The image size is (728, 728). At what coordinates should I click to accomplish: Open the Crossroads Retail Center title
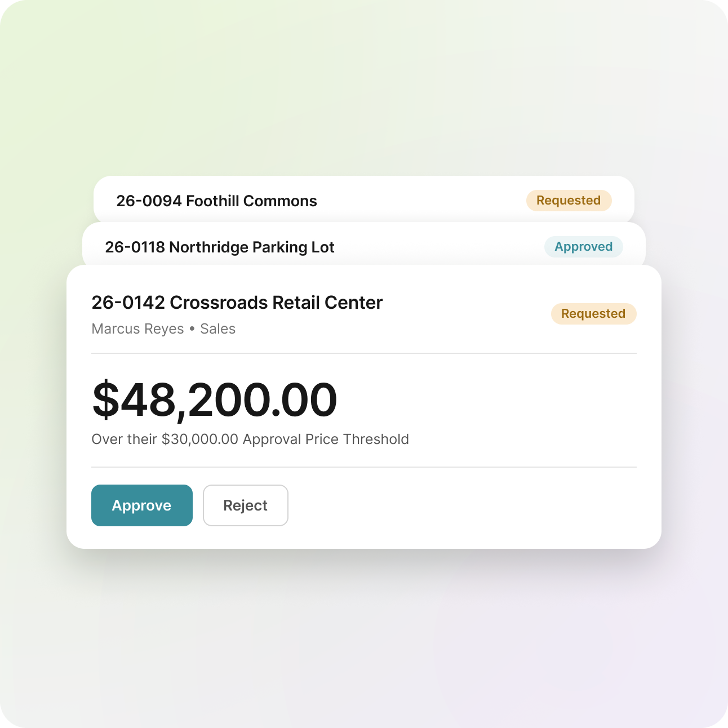[276, 303]
